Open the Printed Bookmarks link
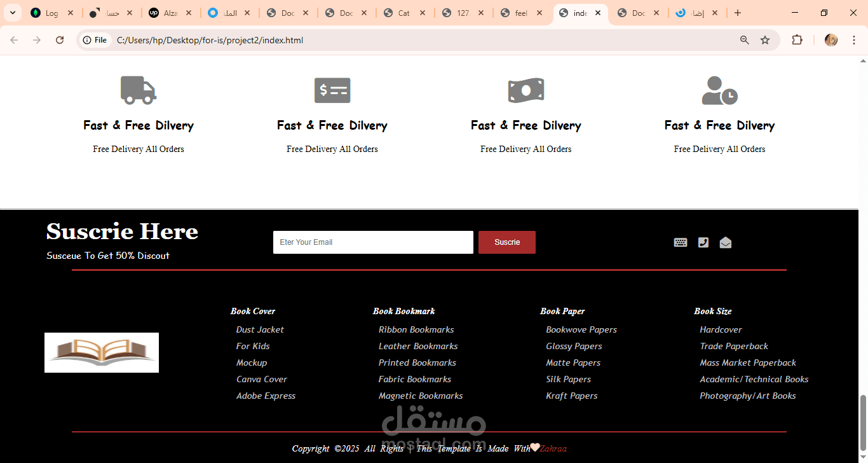868x463 pixels. [x=417, y=363]
